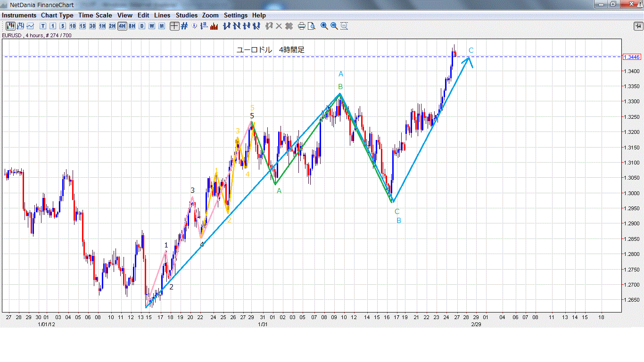Click the info tooltip icon
Viewport: 644px width, 362px height.
coord(194,26)
